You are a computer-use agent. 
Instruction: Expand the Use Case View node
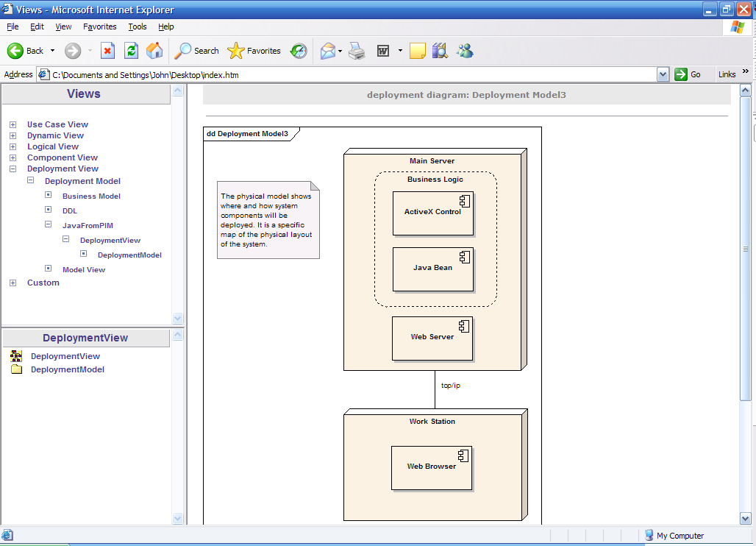(13, 124)
